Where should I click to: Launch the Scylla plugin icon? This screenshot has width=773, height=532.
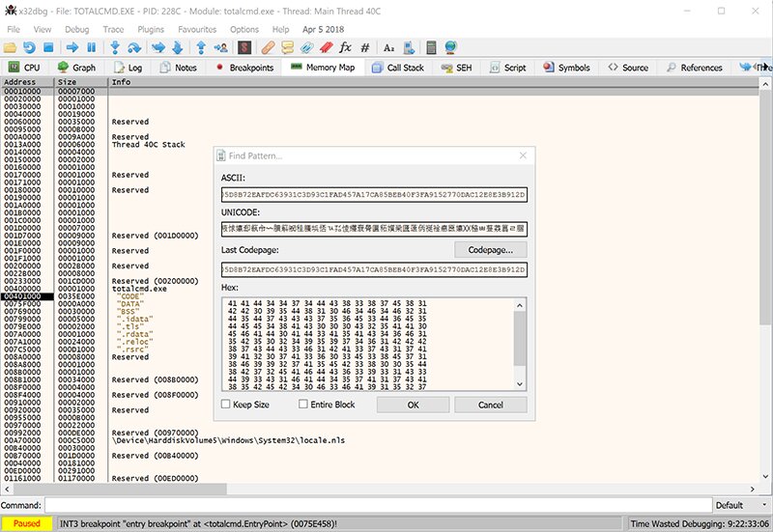click(x=244, y=47)
